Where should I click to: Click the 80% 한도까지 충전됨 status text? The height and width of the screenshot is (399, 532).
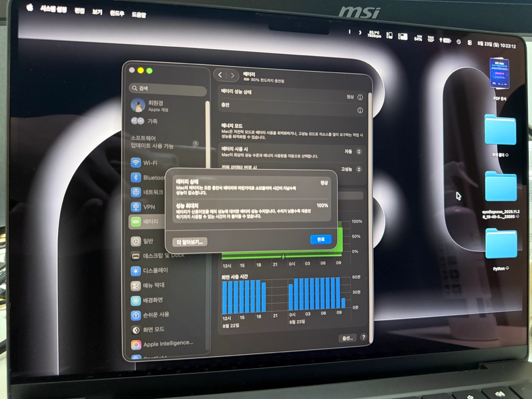(268, 80)
